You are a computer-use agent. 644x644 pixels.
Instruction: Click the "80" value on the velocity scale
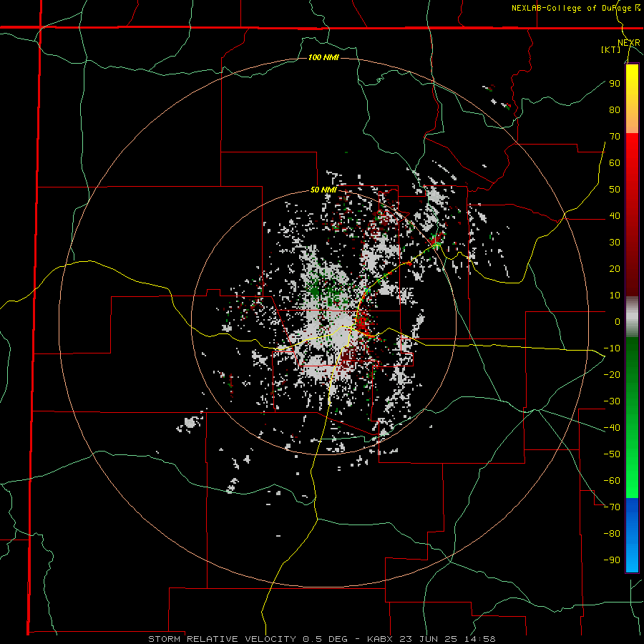pos(615,109)
